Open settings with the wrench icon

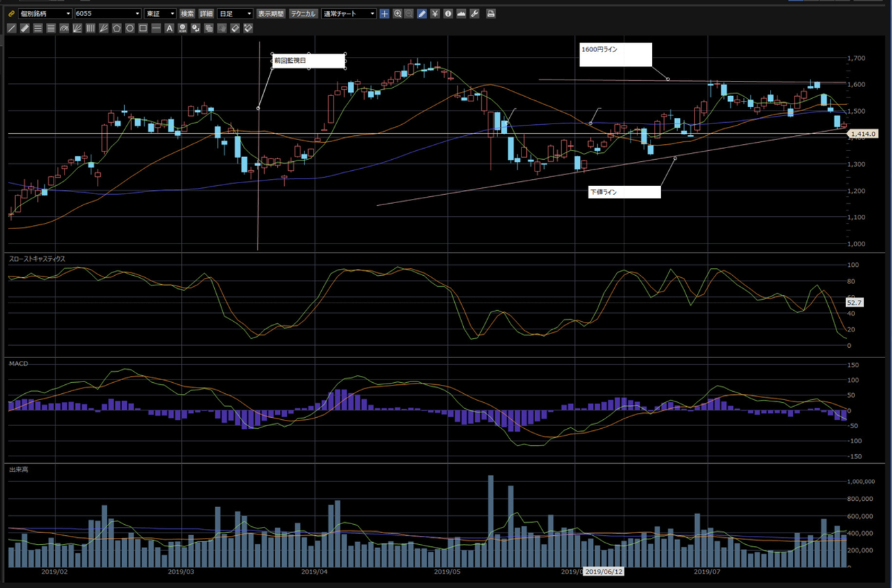[x=474, y=14]
